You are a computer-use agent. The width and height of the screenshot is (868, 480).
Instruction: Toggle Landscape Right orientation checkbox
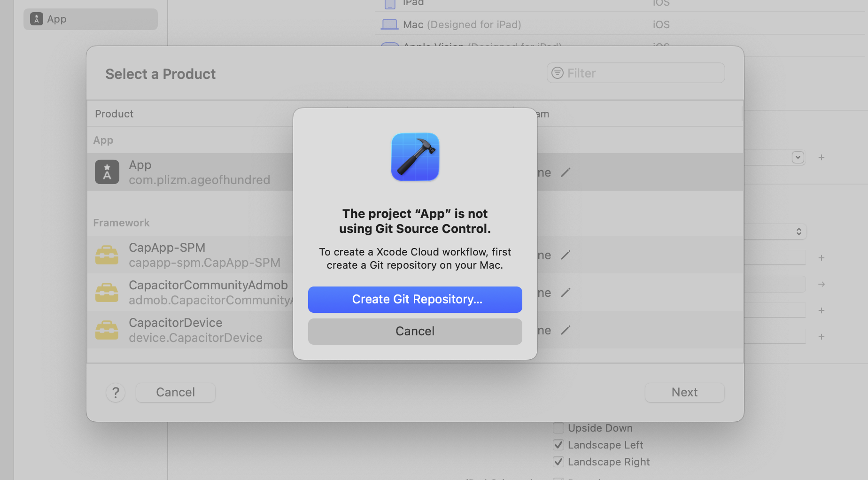coord(558,462)
